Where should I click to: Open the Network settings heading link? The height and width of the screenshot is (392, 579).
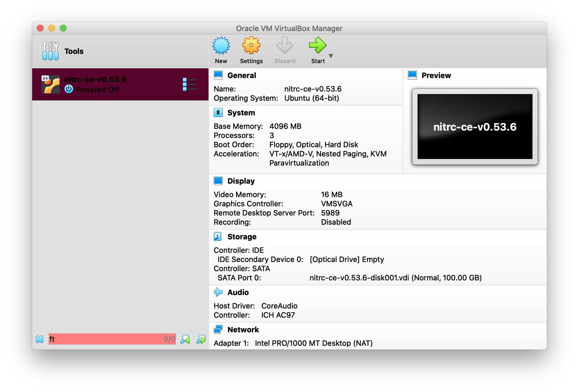pos(243,330)
